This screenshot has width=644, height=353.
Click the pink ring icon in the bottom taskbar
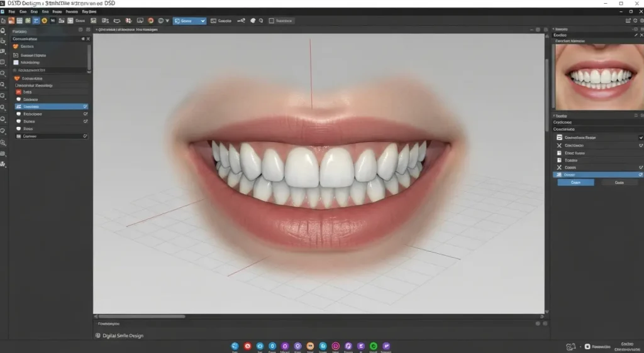tap(335, 345)
